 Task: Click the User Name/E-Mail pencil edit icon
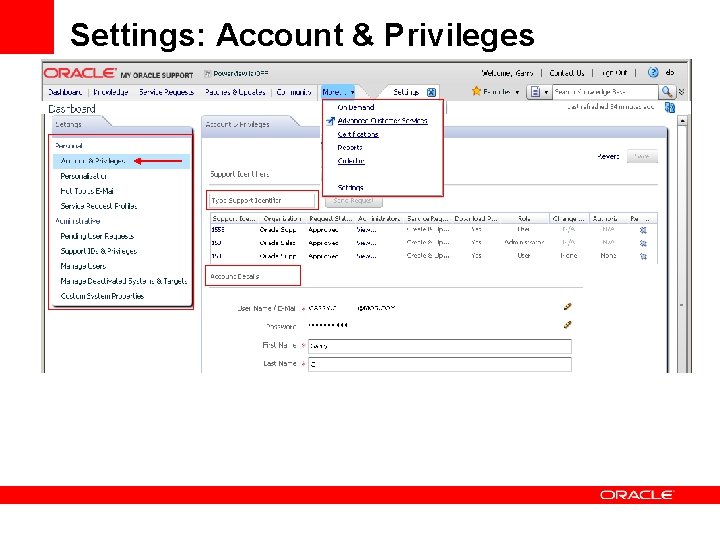(568, 307)
